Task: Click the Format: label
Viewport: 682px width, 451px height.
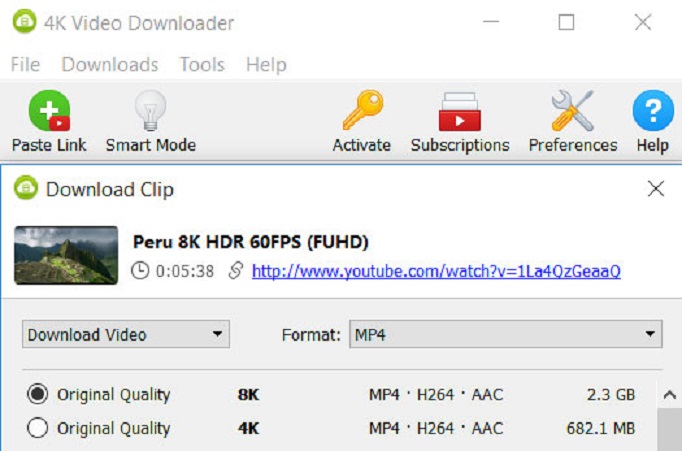Action: tap(311, 335)
